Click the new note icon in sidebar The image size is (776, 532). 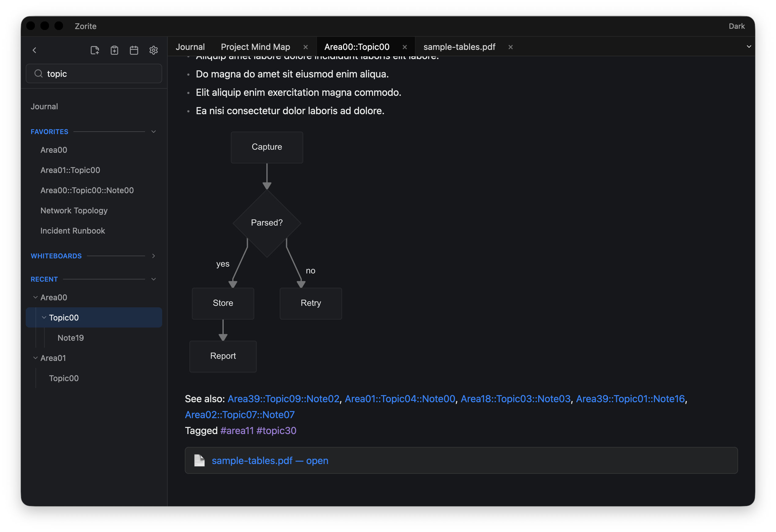click(x=95, y=50)
